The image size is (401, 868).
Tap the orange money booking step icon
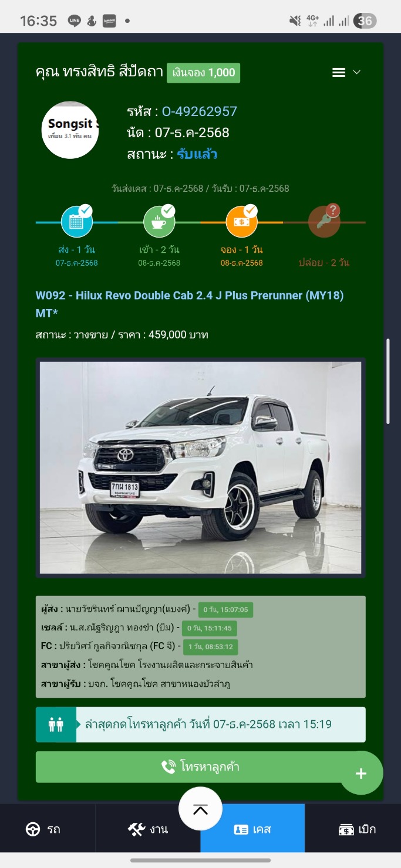tap(242, 222)
